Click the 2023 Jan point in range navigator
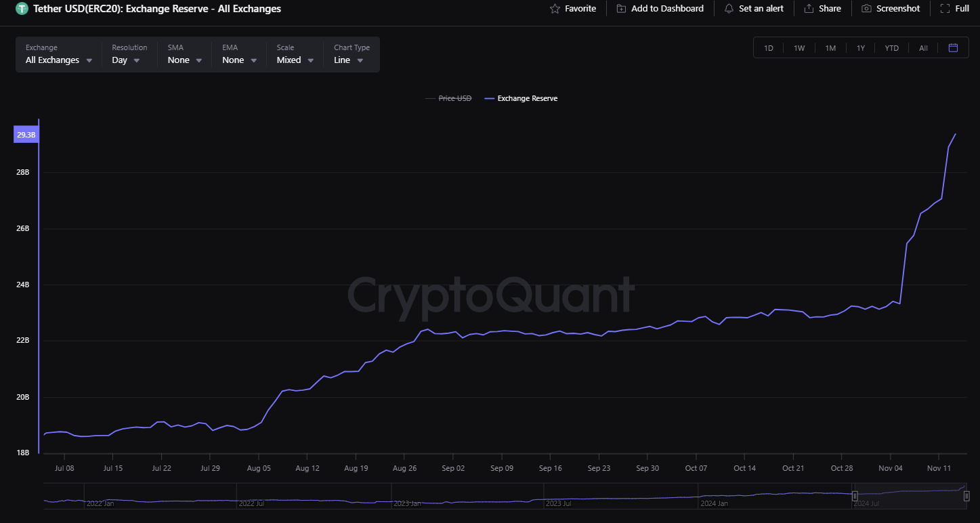The height and width of the screenshot is (523, 980). (x=407, y=503)
